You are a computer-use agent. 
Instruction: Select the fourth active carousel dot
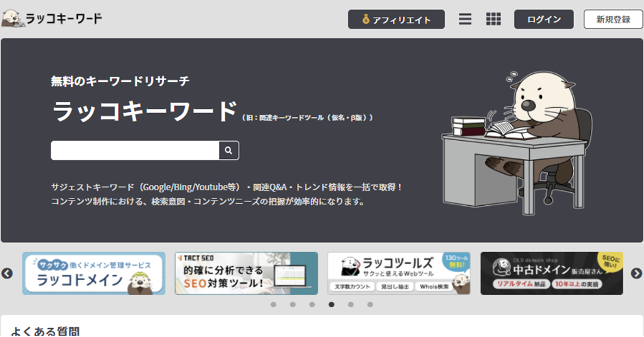coord(331,305)
